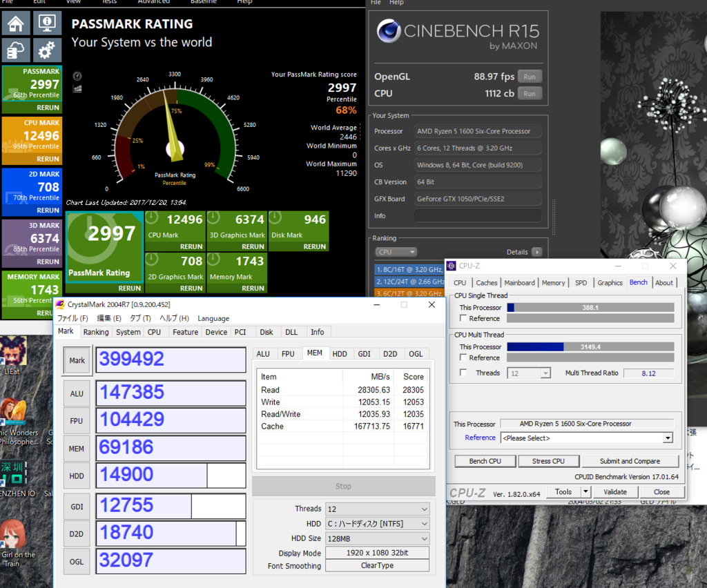This screenshot has height=588, width=707.
Task: Enable the Threads checkbox in CPU-Z
Action: click(463, 373)
